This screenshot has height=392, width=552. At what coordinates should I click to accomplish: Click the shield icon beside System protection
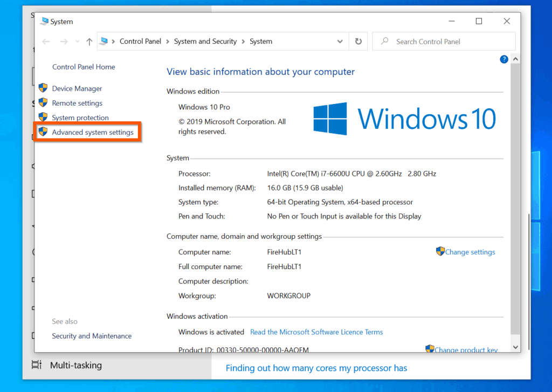pyautogui.click(x=43, y=117)
